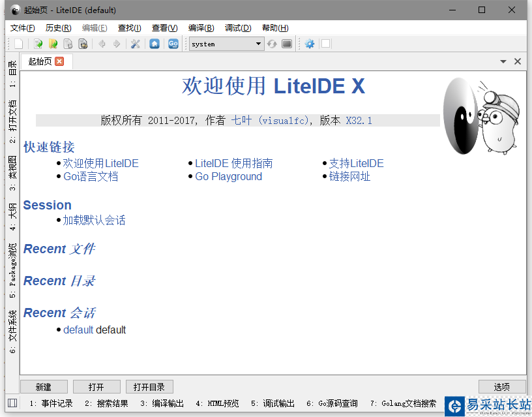Click the author link 七叶 (visualfc)
The image size is (532, 417).
(x=270, y=120)
